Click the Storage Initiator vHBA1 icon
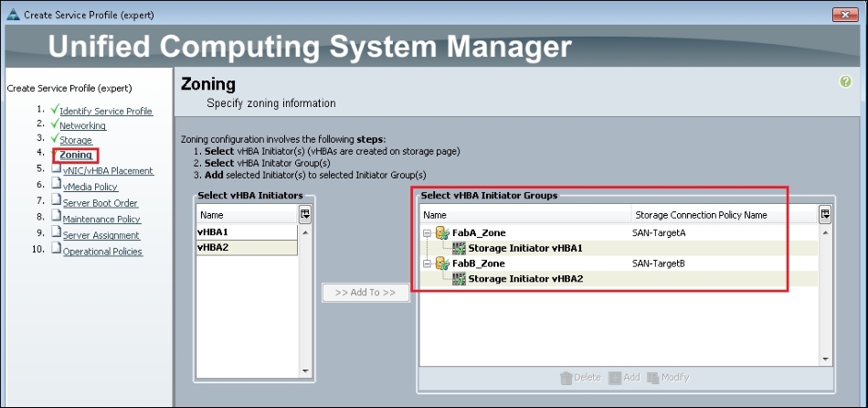 tap(459, 248)
